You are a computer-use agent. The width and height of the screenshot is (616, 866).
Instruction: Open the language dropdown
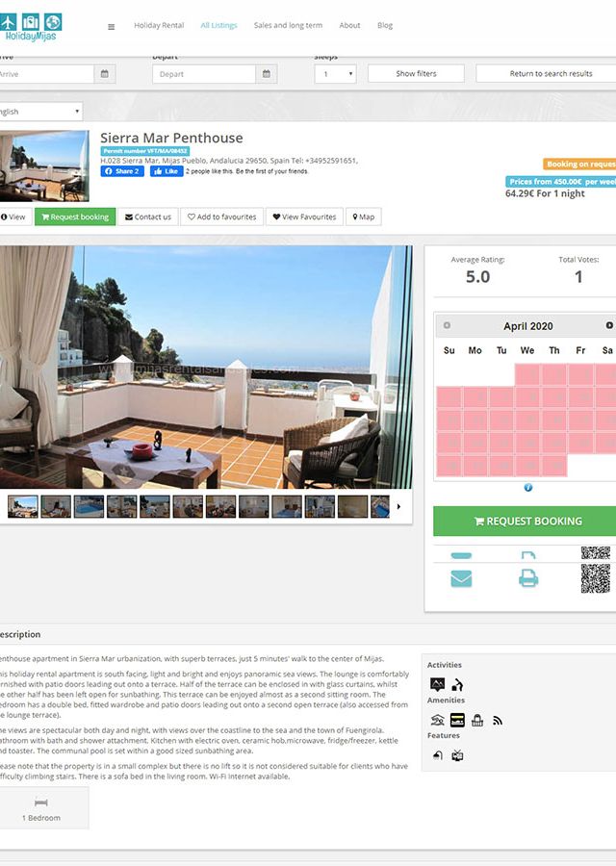(x=40, y=112)
